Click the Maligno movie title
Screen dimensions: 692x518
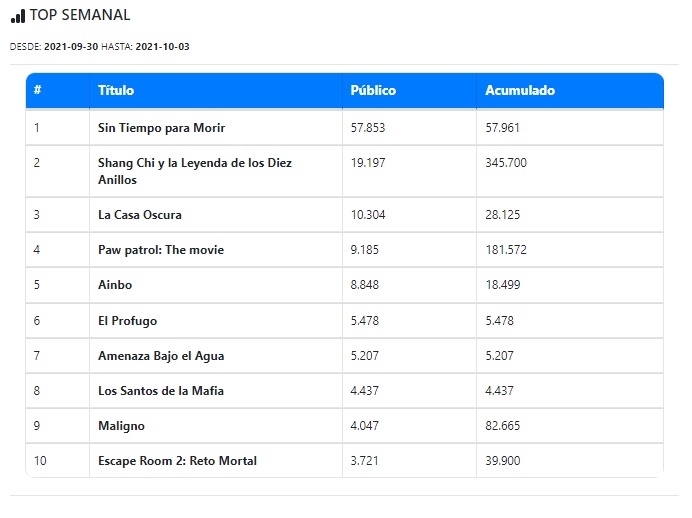(x=121, y=426)
